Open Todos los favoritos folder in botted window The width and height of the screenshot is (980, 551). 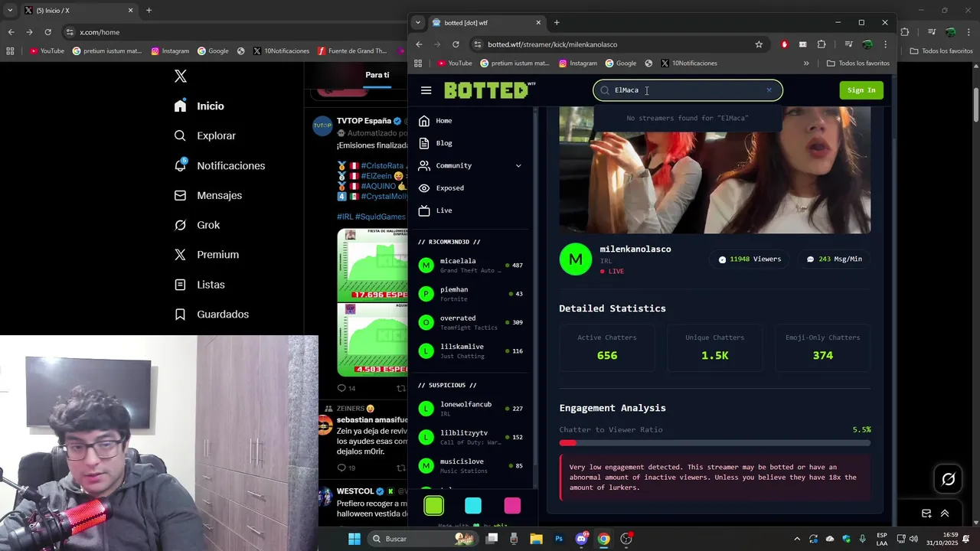point(858,64)
